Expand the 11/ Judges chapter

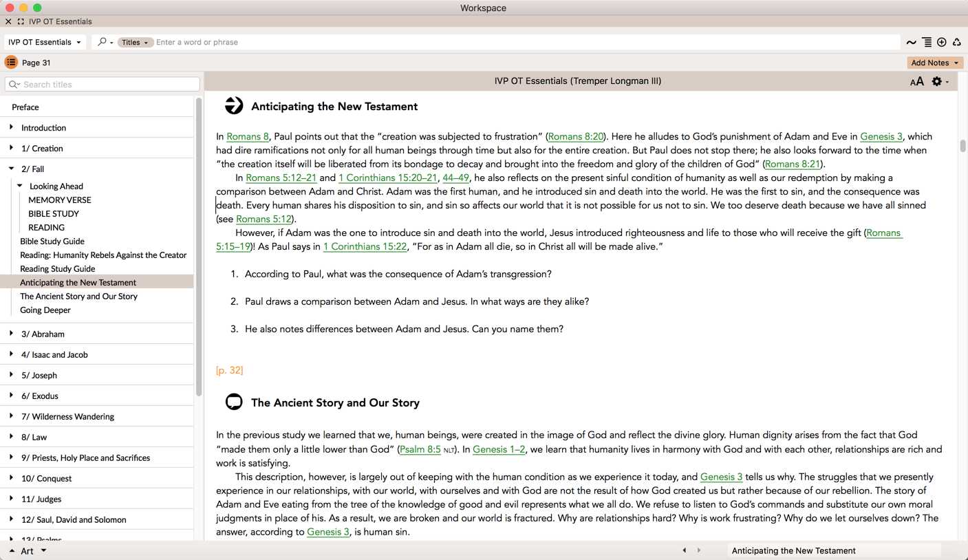[11, 499]
